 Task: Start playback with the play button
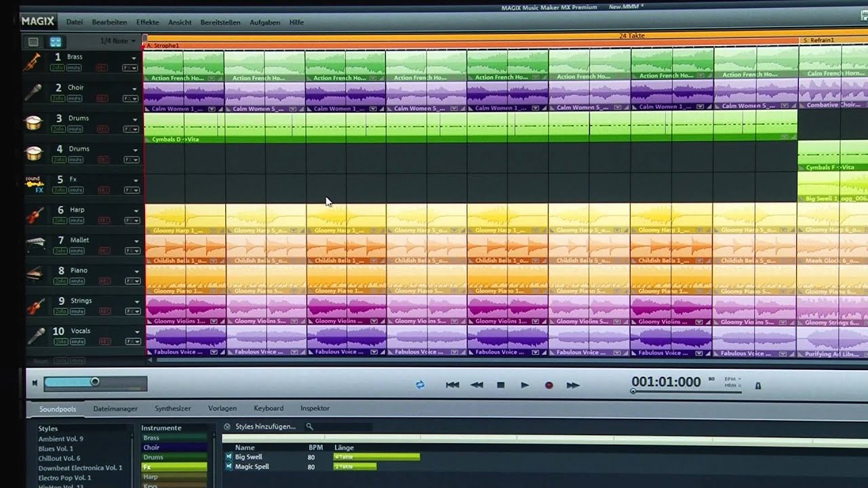click(x=524, y=385)
